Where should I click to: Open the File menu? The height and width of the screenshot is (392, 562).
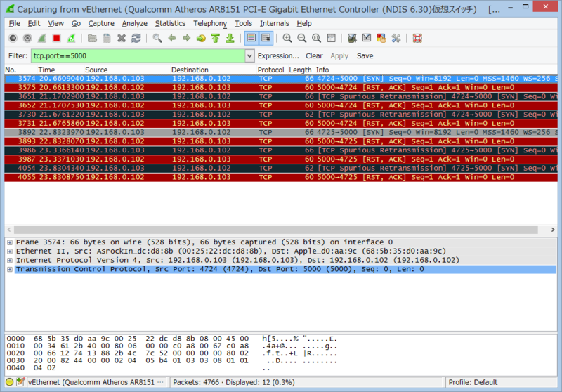14,24
